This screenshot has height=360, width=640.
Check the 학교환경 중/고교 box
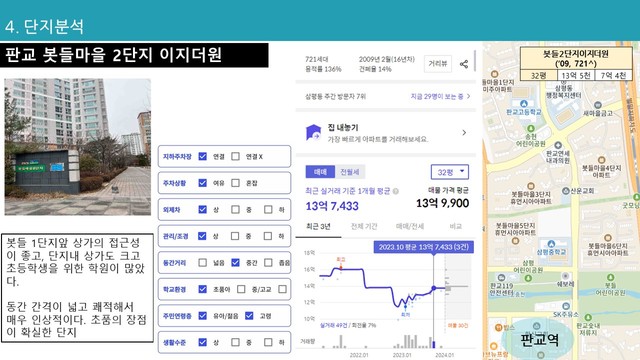(x=241, y=289)
